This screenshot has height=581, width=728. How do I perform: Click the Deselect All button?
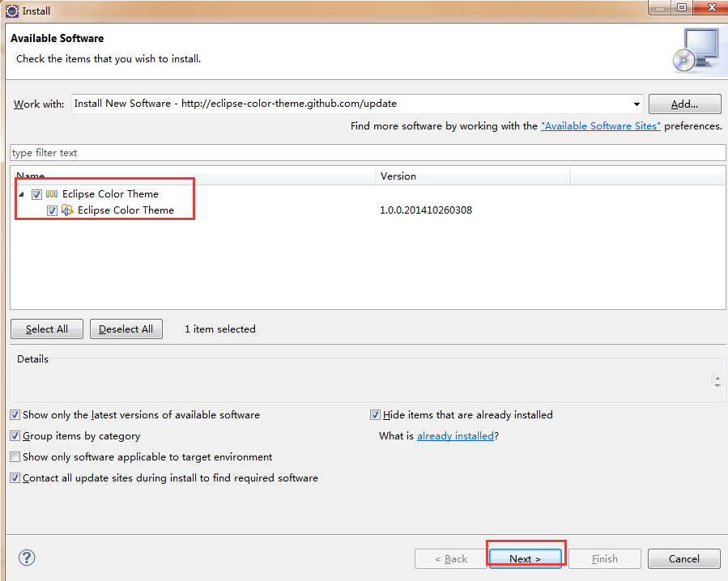126,329
